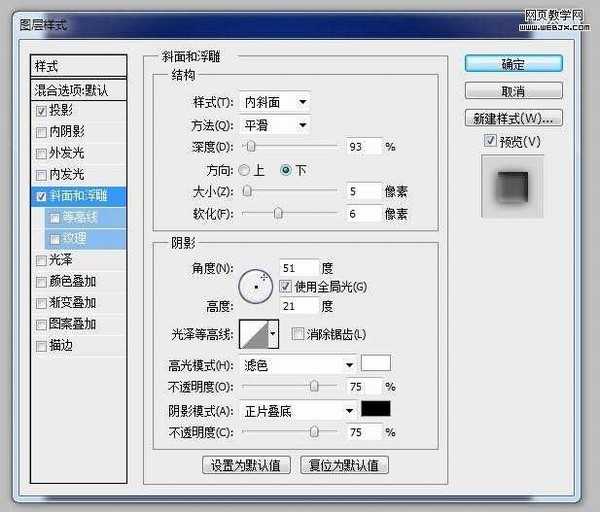Click the white highlight color swatch

[375, 363]
